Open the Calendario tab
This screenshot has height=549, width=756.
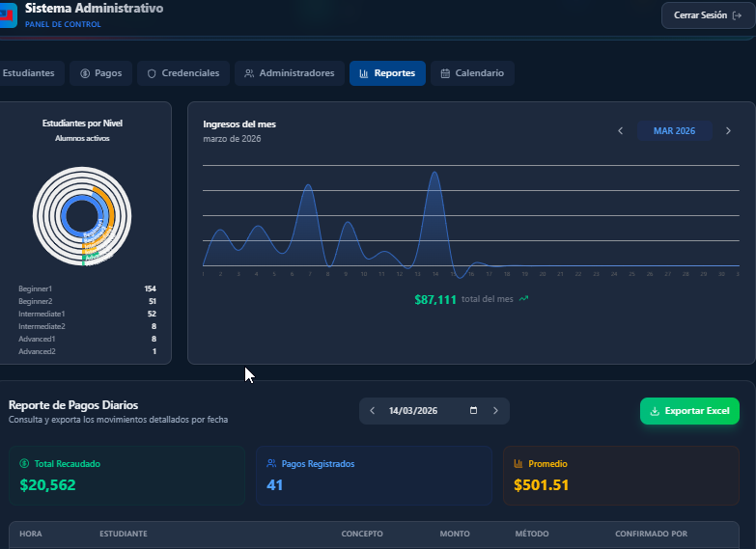coord(472,73)
